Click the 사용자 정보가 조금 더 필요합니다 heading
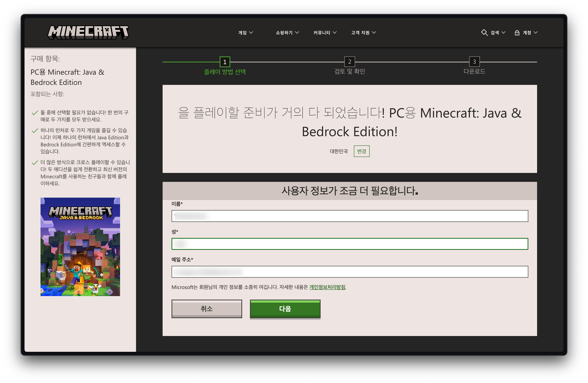Viewport: 588px width, 383px height. coord(350,191)
